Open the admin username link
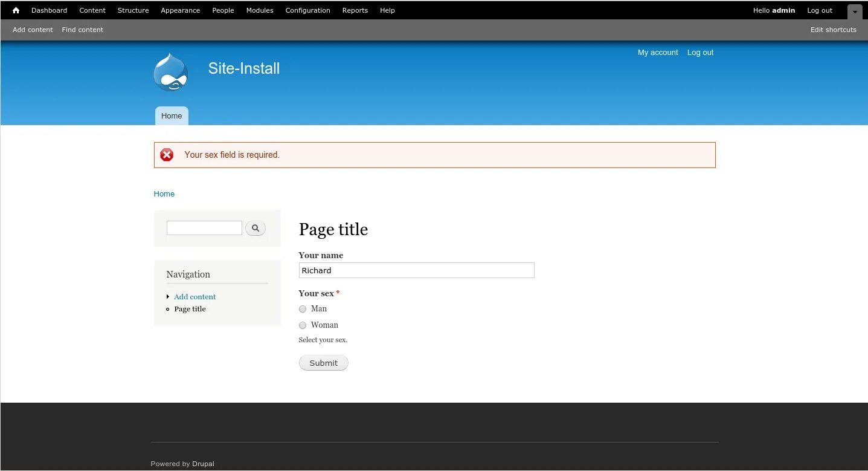Viewport: 868px width, 471px height. pyautogui.click(x=783, y=10)
